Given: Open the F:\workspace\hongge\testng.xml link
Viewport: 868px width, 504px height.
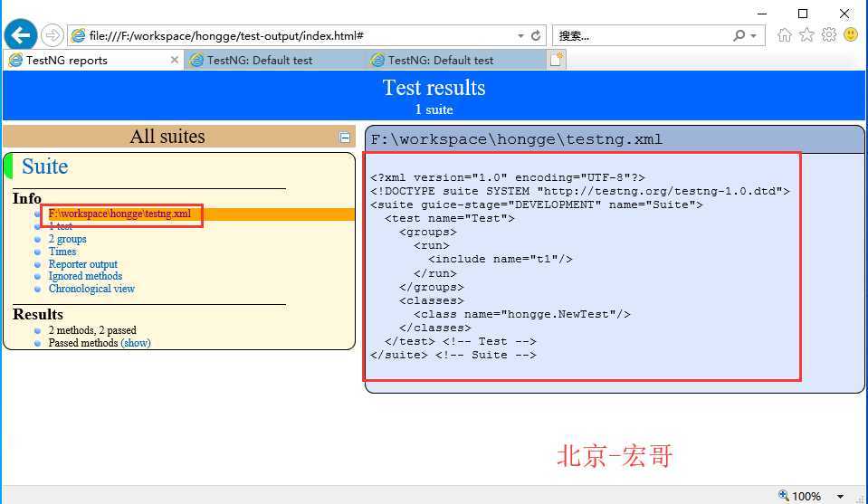Looking at the screenshot, I should (x=119, y=214).
